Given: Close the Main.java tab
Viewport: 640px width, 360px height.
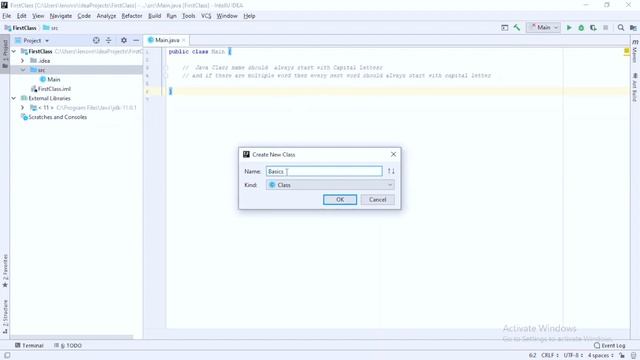Looking at the screenshot, I should click(x=184, y=40).
